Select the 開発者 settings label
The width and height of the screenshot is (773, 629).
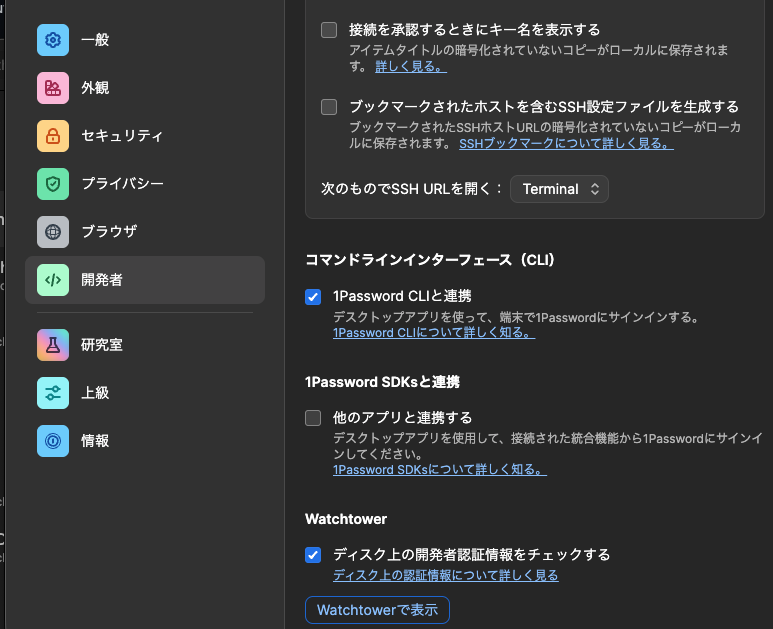tap(102, 280)
